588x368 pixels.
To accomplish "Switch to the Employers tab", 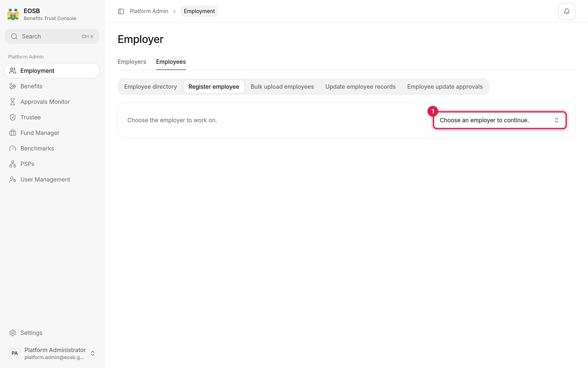I will (132, 62).
